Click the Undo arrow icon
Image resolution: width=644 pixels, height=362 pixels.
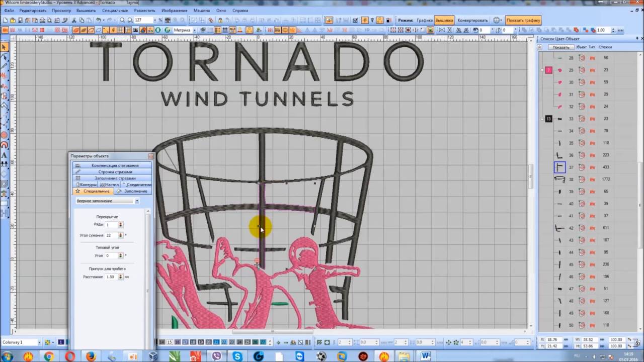click(99, 20)
